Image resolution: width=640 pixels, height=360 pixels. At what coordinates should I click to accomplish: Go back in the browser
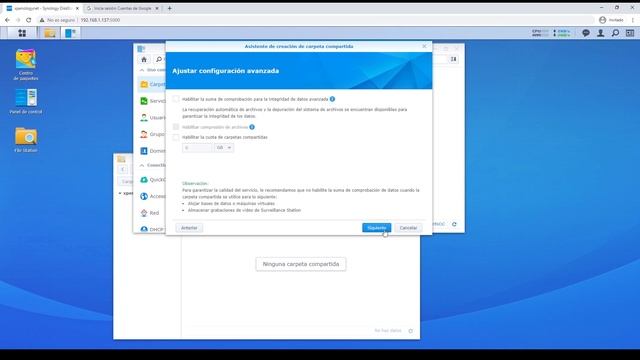[7, 20]
